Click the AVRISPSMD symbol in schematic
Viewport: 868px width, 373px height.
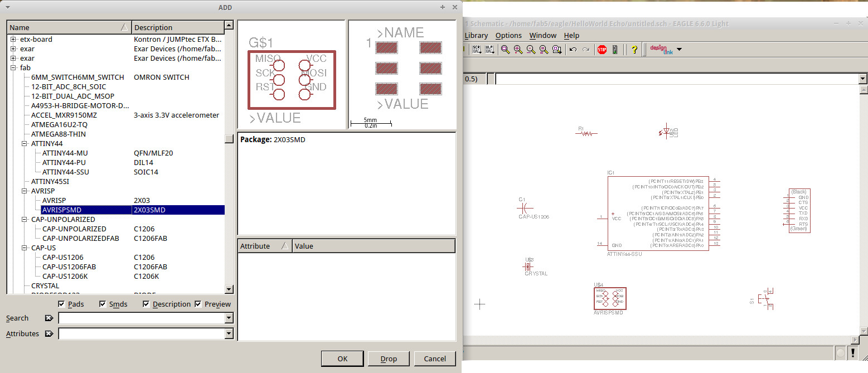pos(610,298)
